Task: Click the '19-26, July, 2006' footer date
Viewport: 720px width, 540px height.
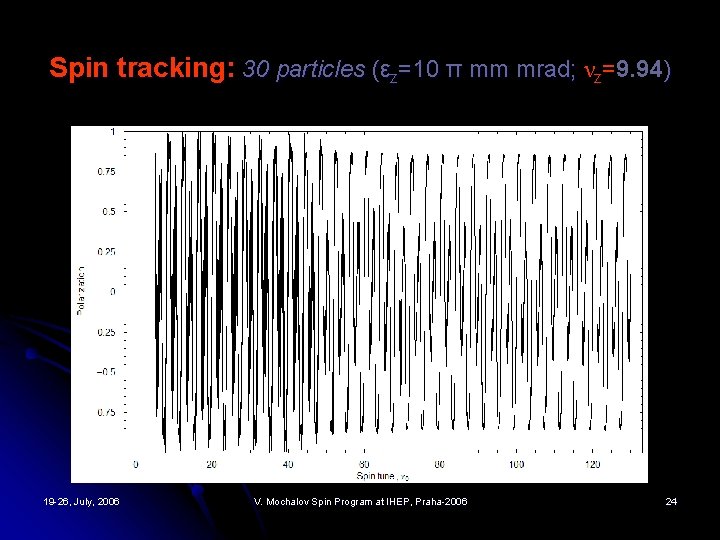Action: pyautogui.click(x=81, y=501)
